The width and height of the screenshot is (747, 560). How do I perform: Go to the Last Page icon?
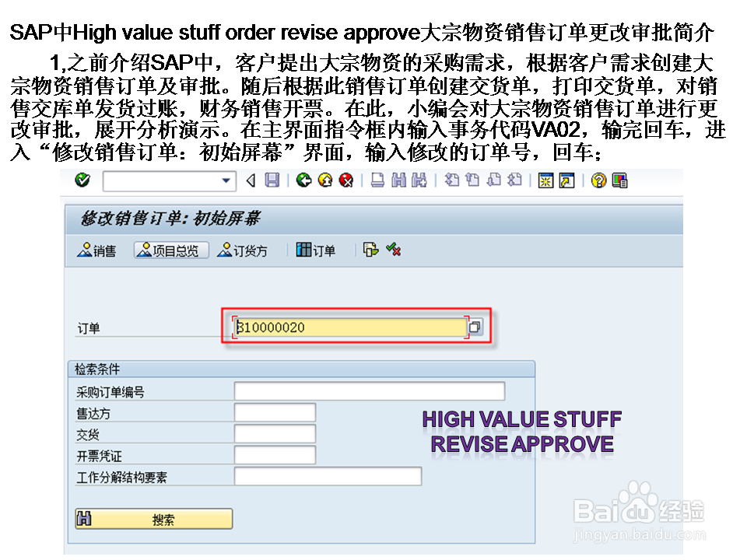[x=514, y=180]
